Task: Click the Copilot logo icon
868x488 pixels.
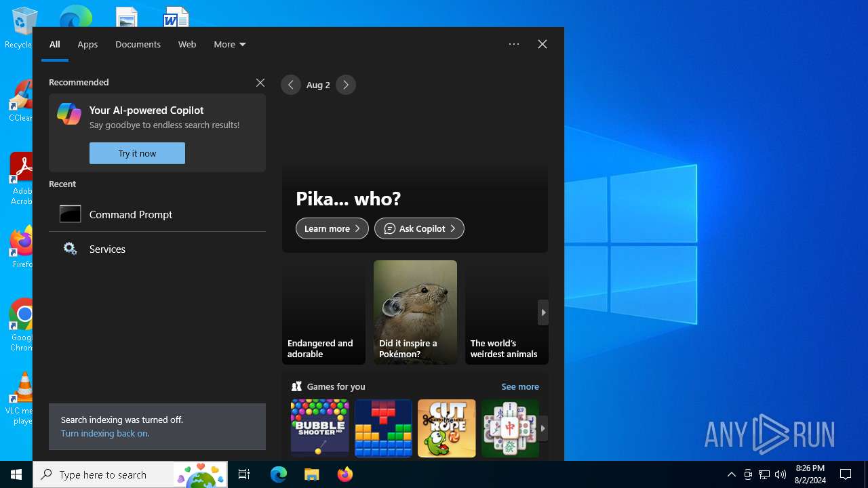Action: 69,114
